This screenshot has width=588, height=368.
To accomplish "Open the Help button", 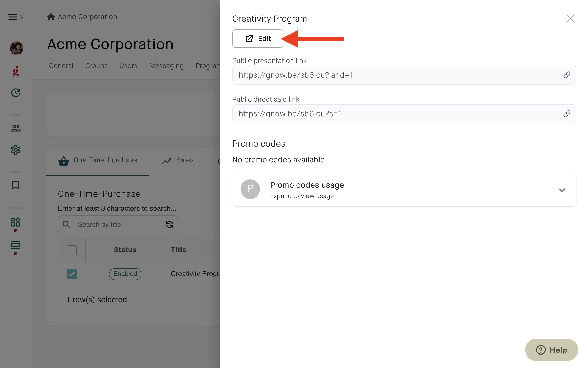I will (x=551, y=350).
